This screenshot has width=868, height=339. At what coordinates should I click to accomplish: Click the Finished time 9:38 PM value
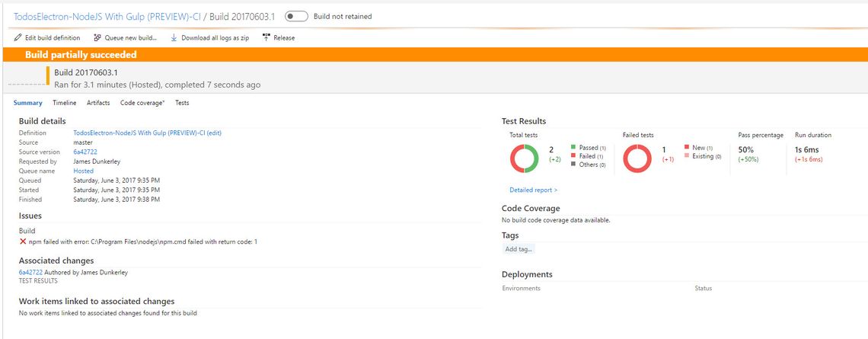tap(116, 200)
